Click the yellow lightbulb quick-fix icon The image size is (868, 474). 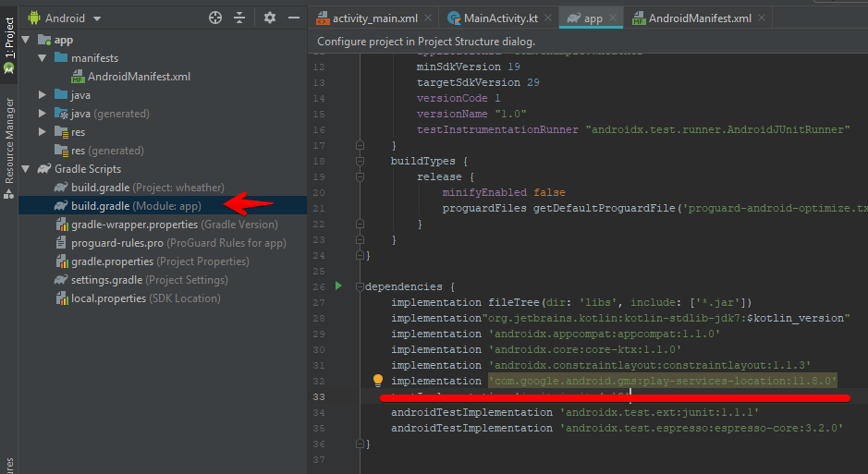(377, 381)
